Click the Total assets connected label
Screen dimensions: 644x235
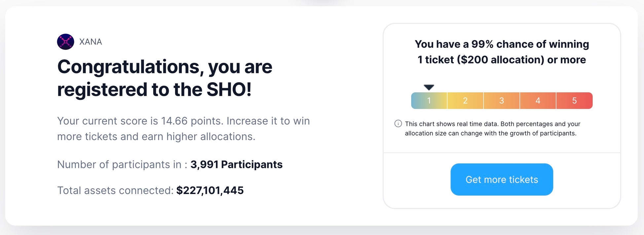click(115, 190)
